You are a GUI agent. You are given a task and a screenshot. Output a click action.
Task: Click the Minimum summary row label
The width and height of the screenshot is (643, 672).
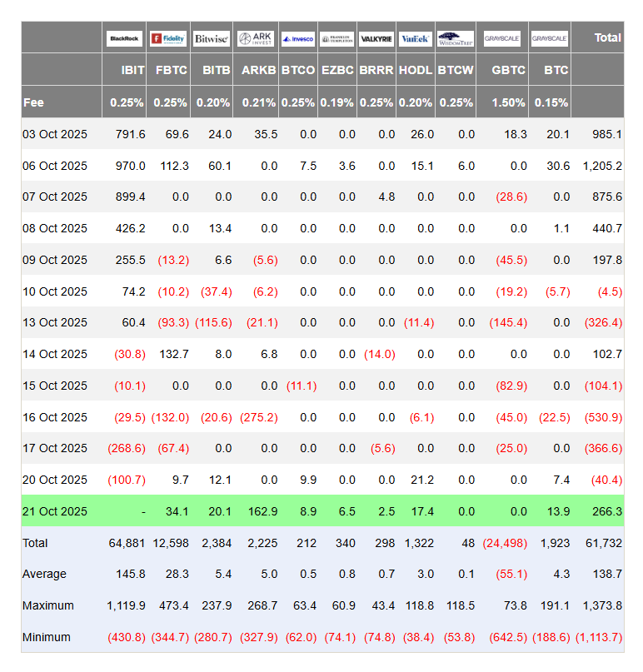[x=47, y=637]
